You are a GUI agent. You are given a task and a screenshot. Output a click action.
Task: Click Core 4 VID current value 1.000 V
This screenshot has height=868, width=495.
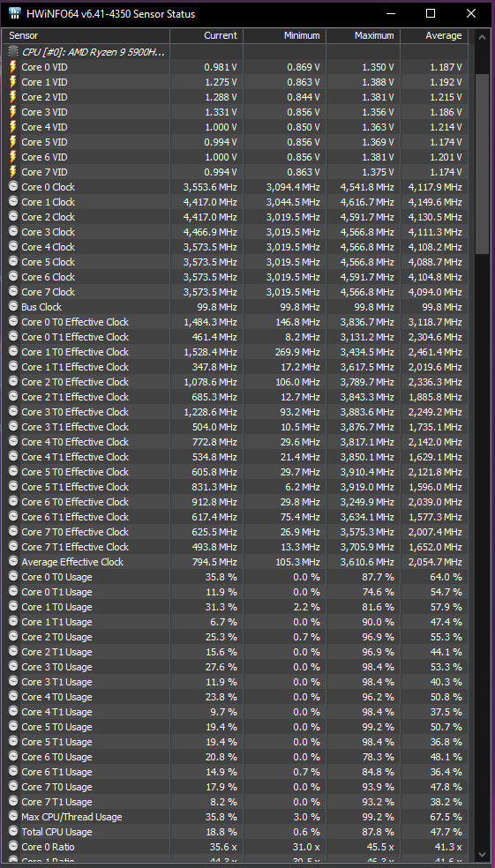tap(221, 127)
